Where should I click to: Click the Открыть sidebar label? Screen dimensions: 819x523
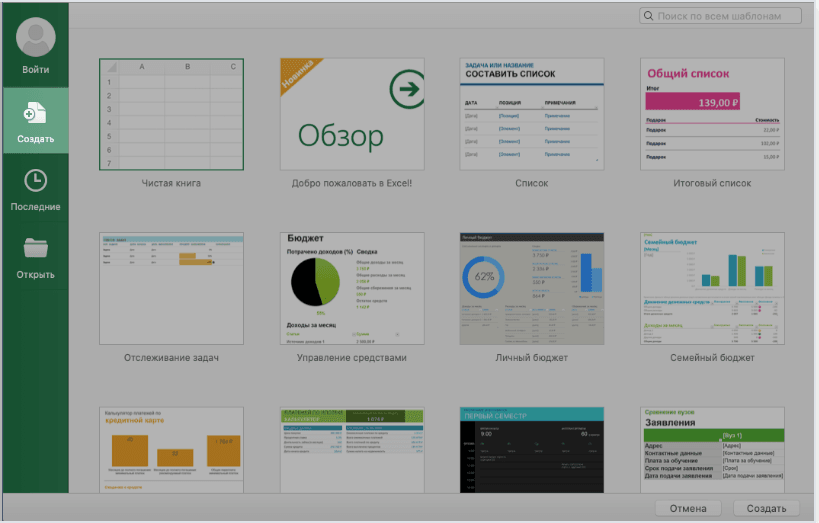(x=36, y=275)
